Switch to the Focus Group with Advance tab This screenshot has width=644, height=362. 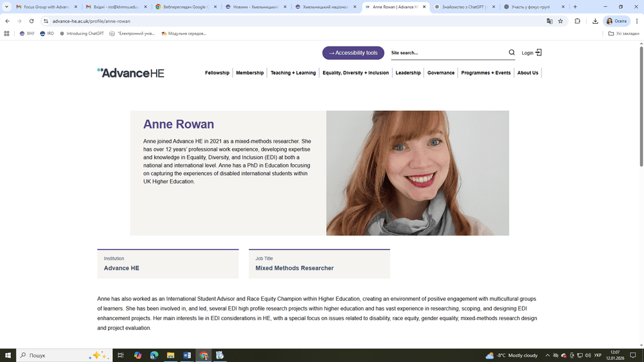coord(45,7)
